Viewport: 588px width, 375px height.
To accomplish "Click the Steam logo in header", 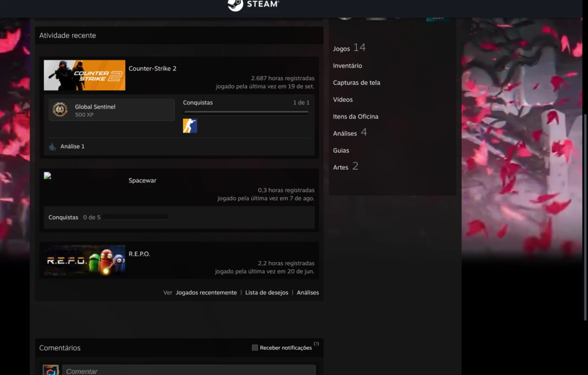I will 253,5.
